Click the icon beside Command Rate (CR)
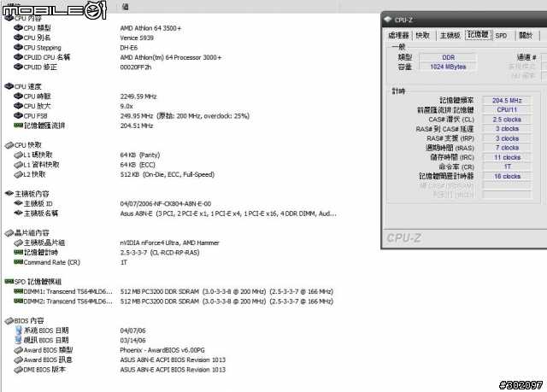Screen dimensions: 547x392 click(18, 262)
